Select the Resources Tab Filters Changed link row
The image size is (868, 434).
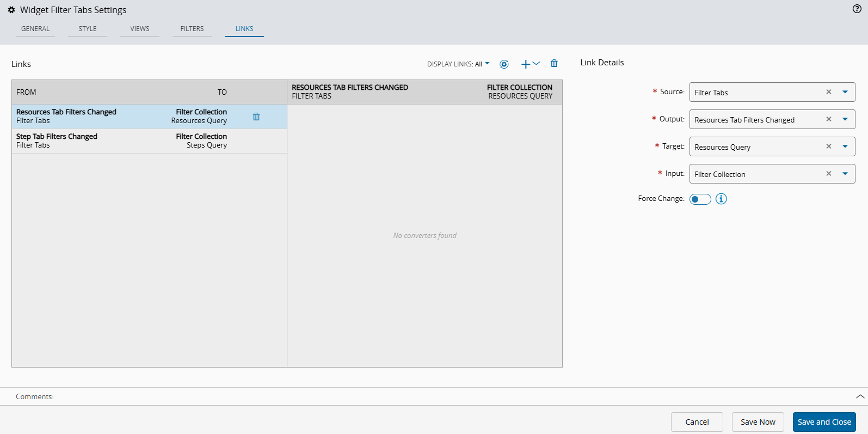coord(149,117)
